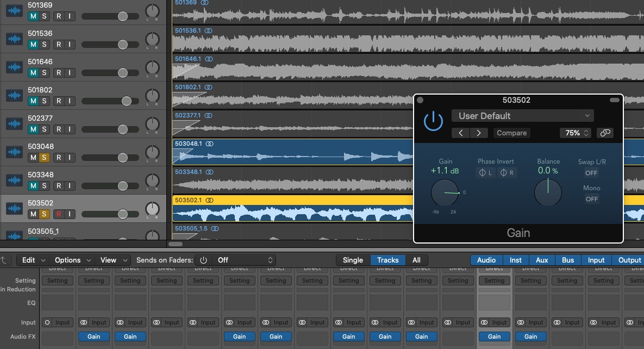
Task: Click the audio waveform icon of track 501646
Action: [14, 68]
